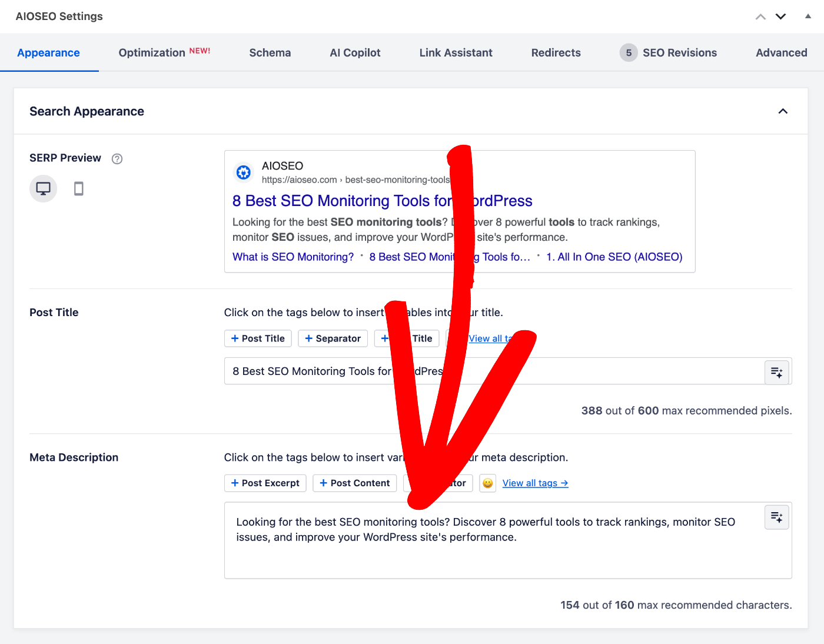Image resolution: width=824 pixels, height=644 pixels.
Task: Switch SERP preview to desktop view
Action: (x=43, y=188)
